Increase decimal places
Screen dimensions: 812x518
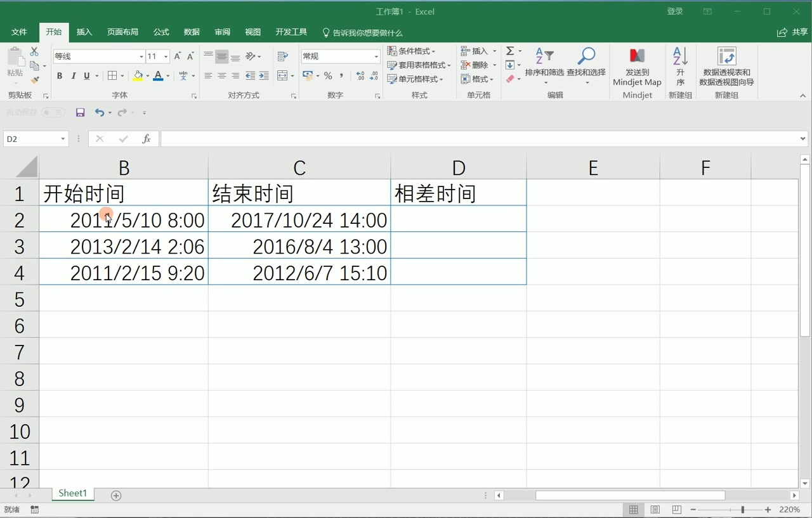tap(360, 76)
